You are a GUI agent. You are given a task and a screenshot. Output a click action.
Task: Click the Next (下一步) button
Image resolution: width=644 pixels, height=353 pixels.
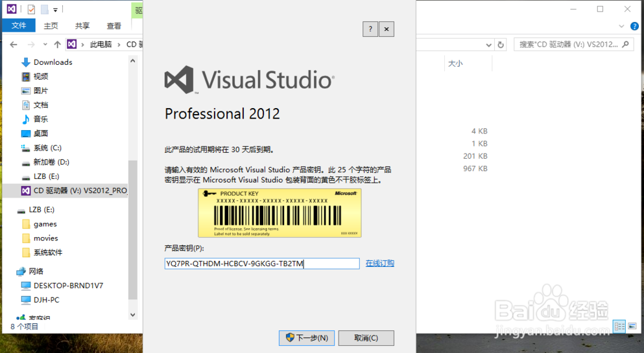[306, 338]
